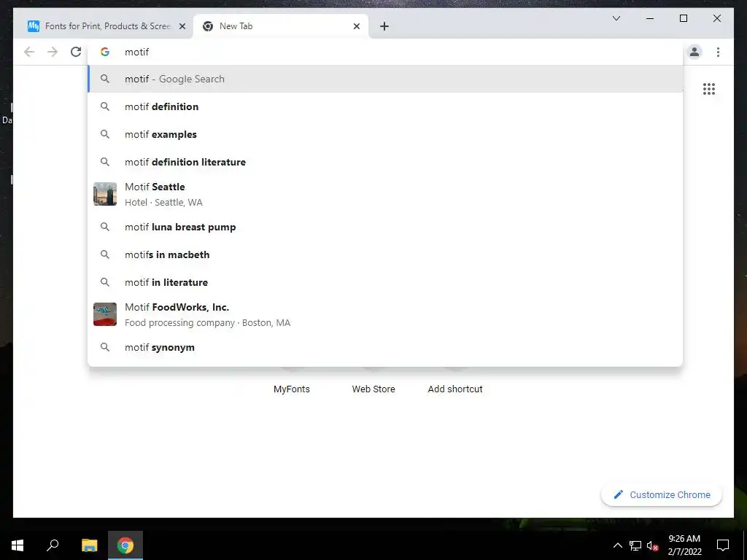This screenshot has width=747, height=560.
Task: Pick the motif examples suggestion
Action: tap(385, 134)
